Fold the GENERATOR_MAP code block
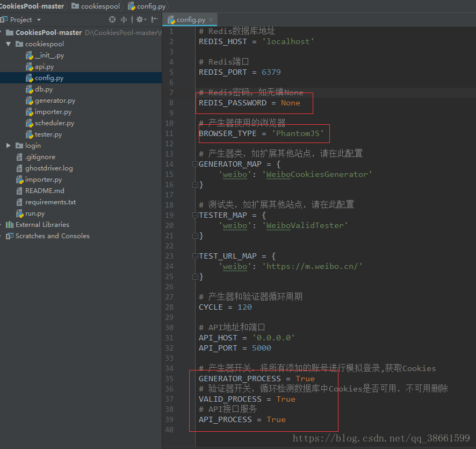 point(195,165)
